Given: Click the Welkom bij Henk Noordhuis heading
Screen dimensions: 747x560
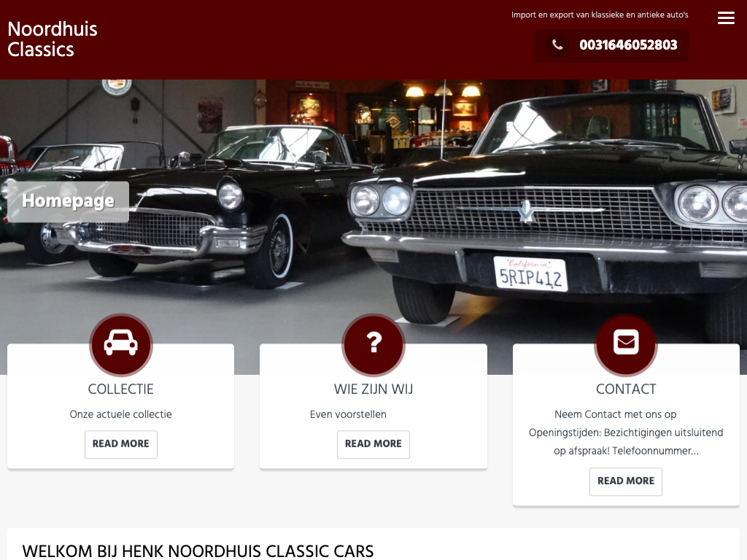Looking at the screenshot, I should (198, 551).
